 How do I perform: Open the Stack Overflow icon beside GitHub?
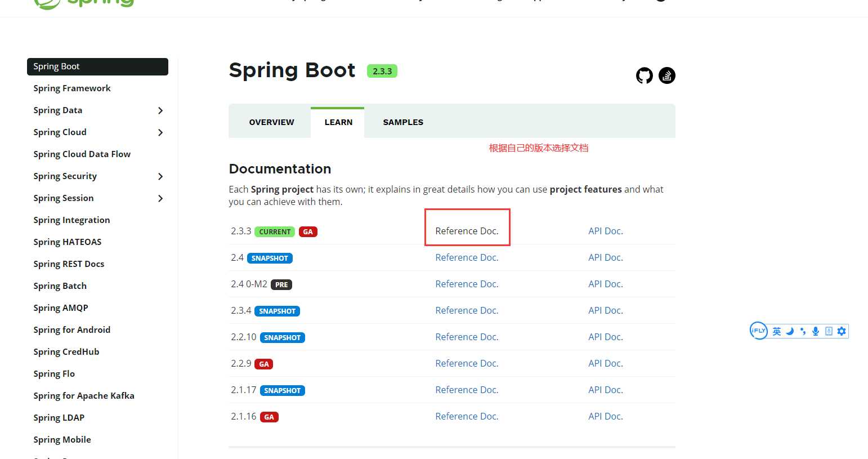click(x=667, y=75)
